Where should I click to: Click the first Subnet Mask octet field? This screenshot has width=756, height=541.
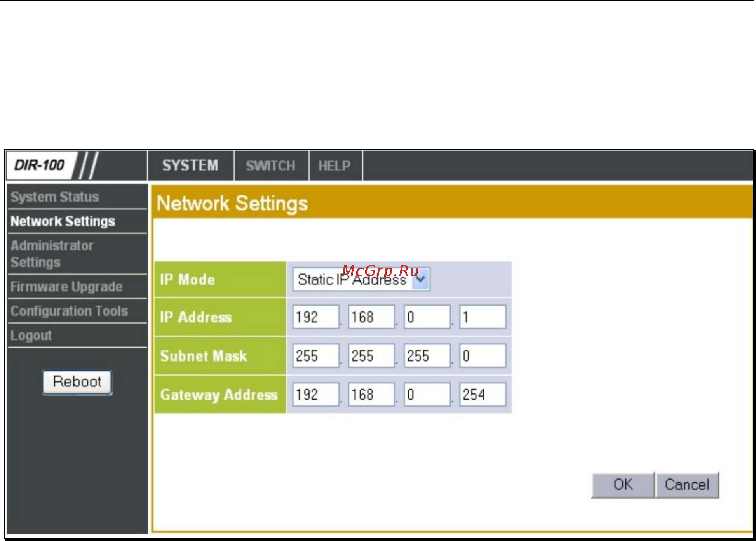(x=316, y=356)
